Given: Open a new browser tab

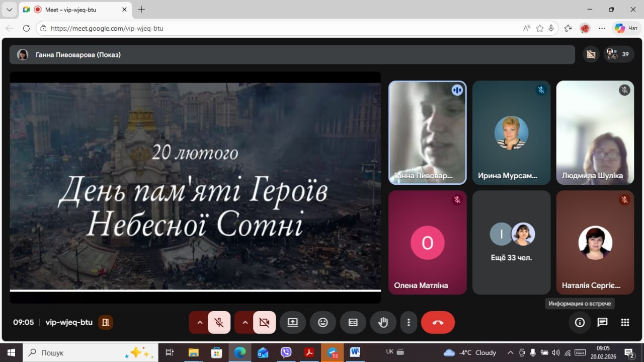Looking at the screenshot, I should 141,10.
